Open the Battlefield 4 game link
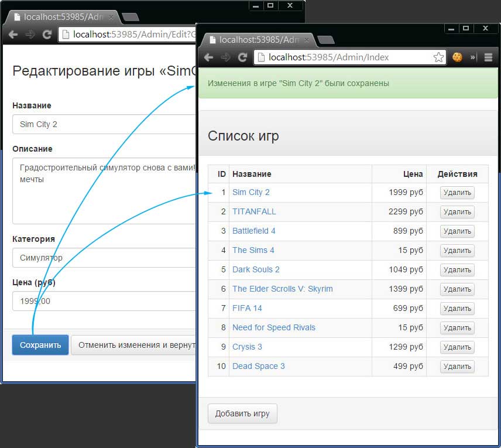Viewport: 501px width, 448px height. coord(253,231)
